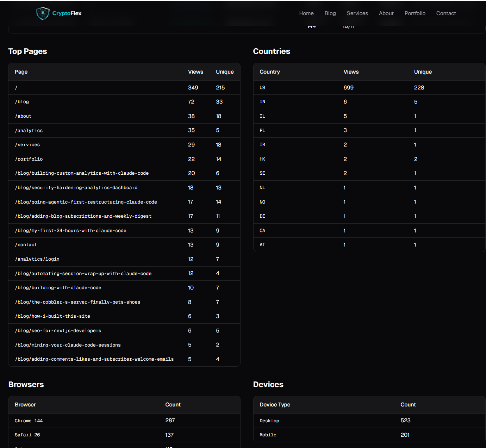Select the /analytics page entry

(29, 130)
